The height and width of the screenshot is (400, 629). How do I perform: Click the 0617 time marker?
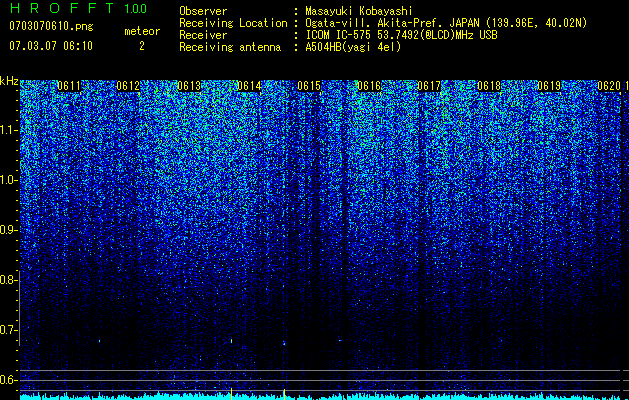click(429, 86)
